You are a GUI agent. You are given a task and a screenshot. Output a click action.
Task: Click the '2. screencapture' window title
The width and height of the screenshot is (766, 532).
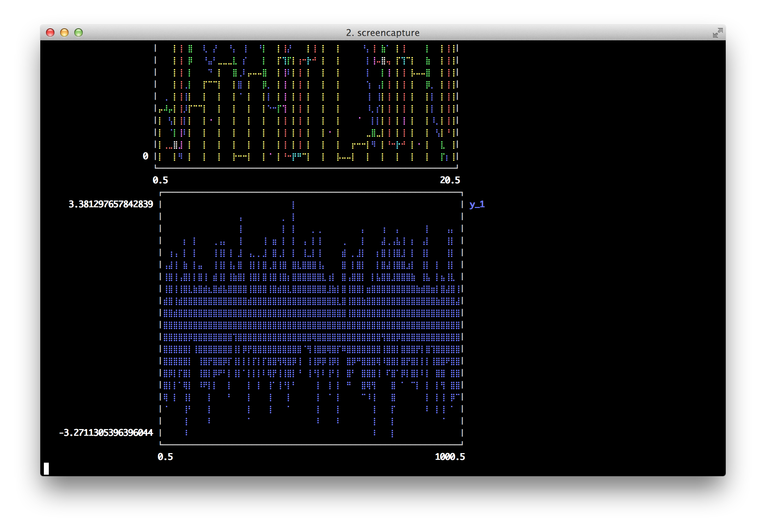[383, 33]
